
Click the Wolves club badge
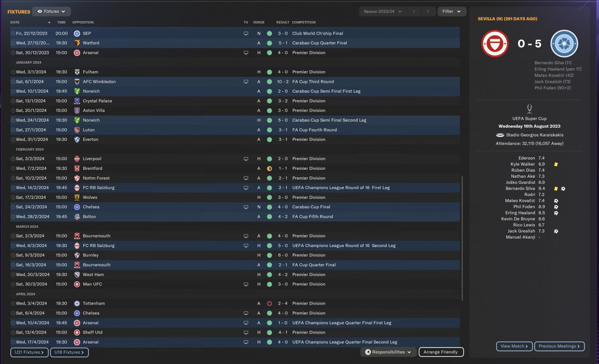tap(77, 197)
